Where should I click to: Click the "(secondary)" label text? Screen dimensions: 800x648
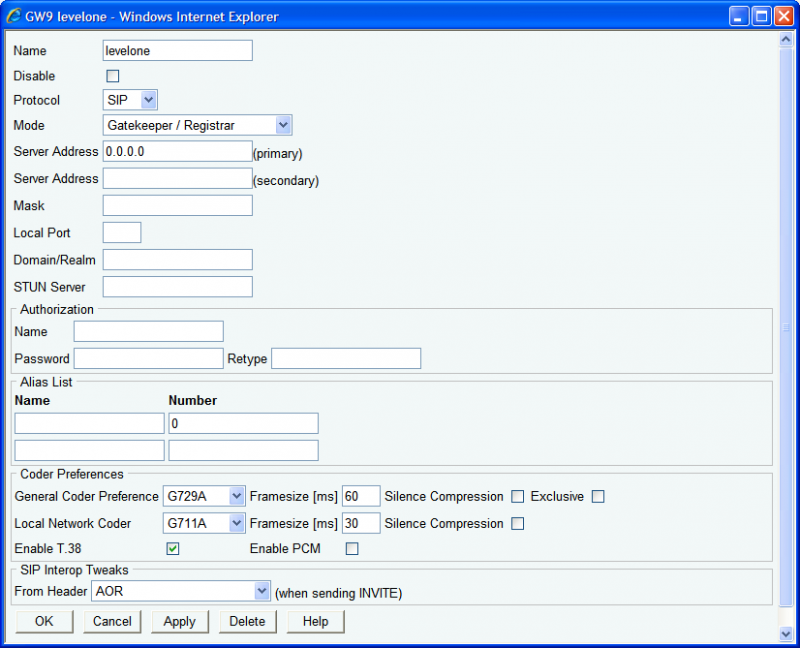[286, 181]
